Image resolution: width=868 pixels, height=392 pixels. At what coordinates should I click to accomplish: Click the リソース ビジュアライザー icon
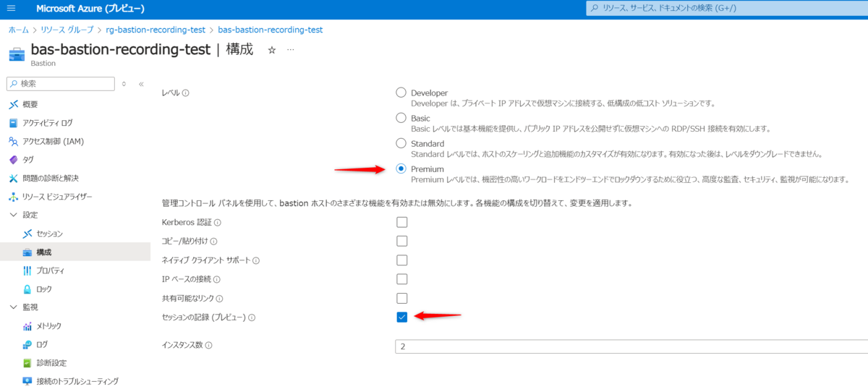[x=14, y=197]
